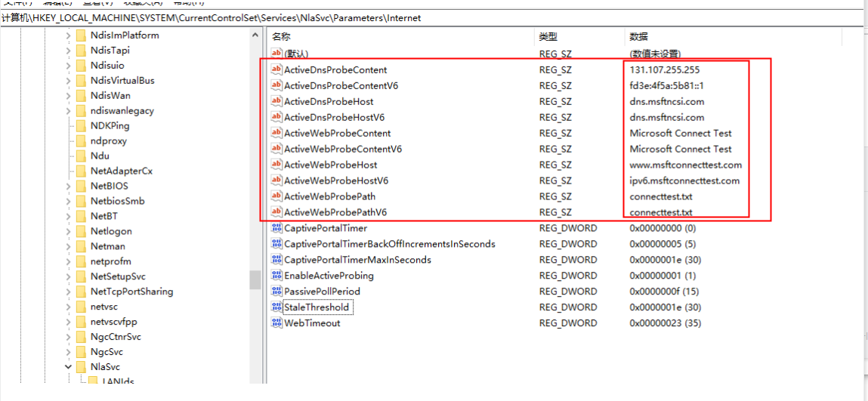Click the tree pane vertical scrollbar thumb

[255, 280]
